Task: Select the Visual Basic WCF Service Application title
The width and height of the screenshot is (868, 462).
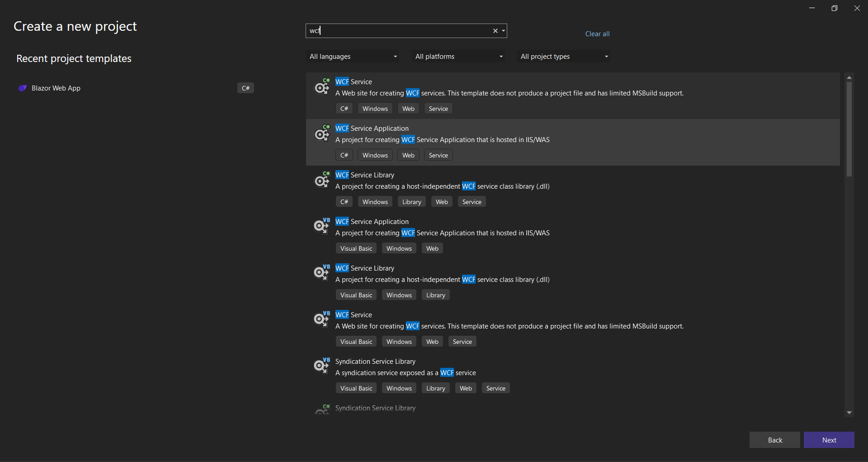Action: [x=372, y=222]
